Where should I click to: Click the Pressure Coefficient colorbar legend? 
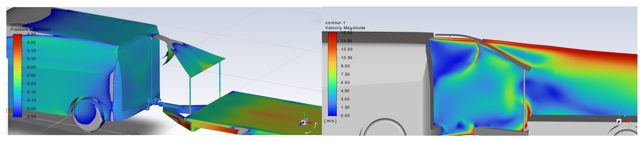coord(18,75)
